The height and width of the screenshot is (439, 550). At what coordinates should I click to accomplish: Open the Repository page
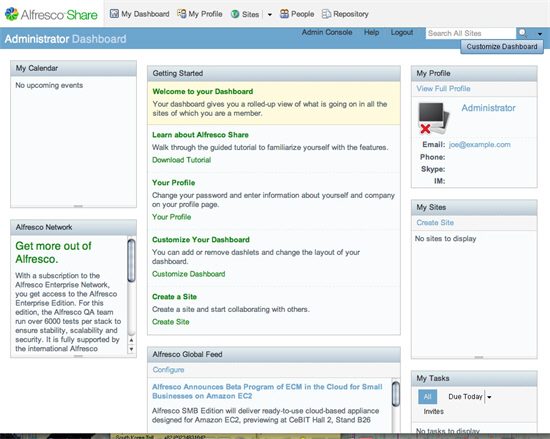click(351, 14)
